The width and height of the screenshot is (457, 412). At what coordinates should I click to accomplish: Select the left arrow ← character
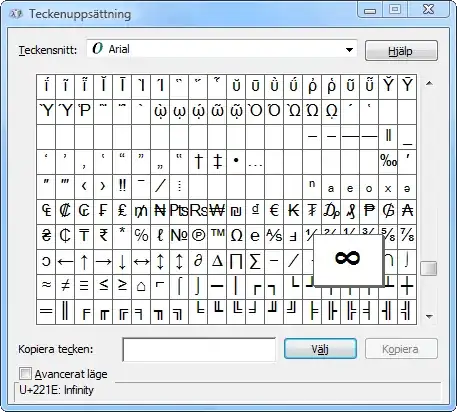click(x=65, y=262)
